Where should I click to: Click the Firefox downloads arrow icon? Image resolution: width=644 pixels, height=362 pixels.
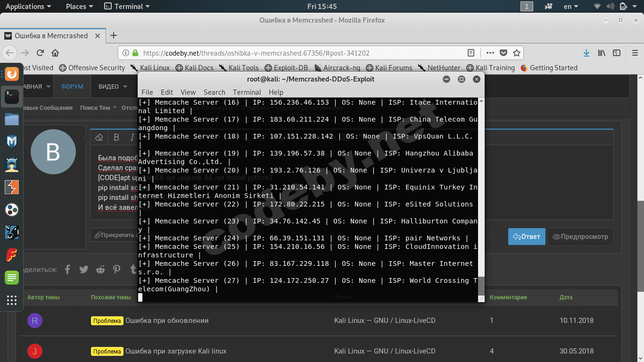point(586,53)
